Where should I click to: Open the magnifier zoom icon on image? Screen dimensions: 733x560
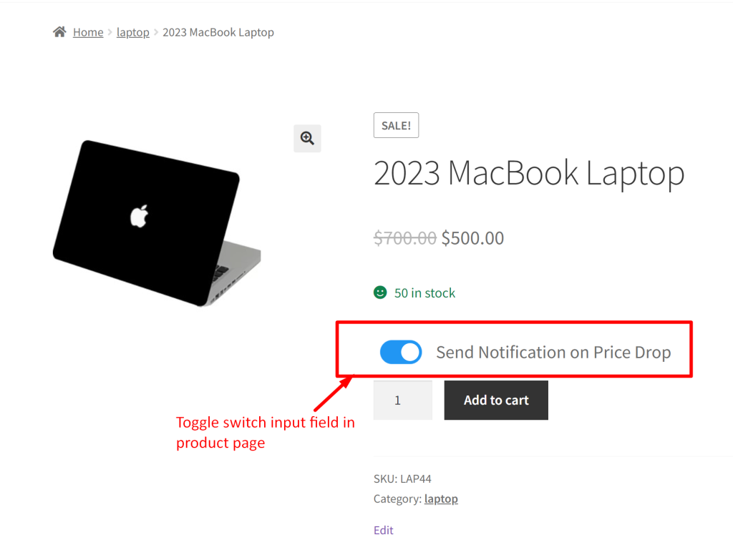(x=307, y=138)
